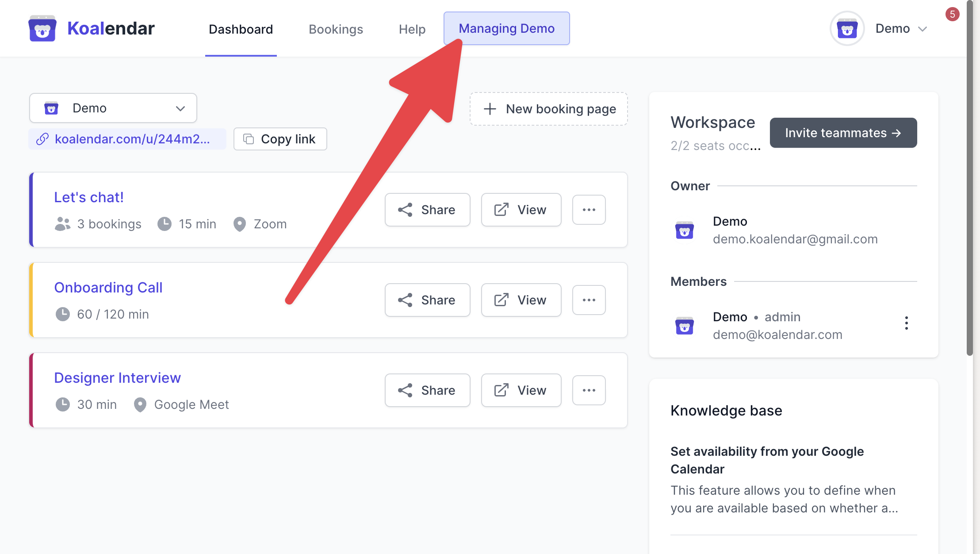
Task: Click the 15 min duration text
Action: click(x=197, y=224)
